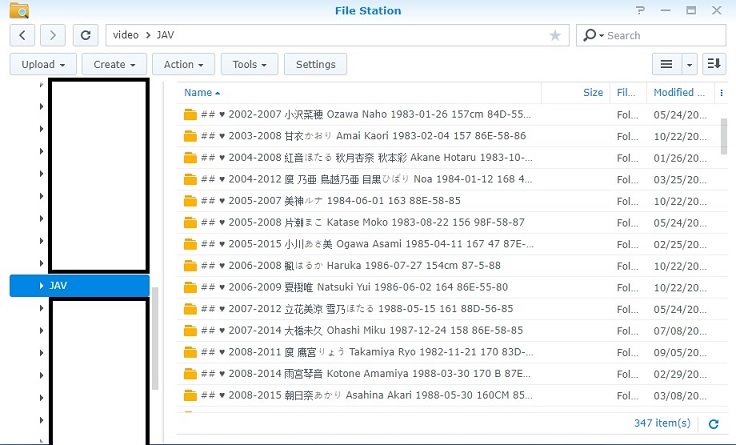Refresh the current folder view
736x445 pixels.
[x=87, y=35]
